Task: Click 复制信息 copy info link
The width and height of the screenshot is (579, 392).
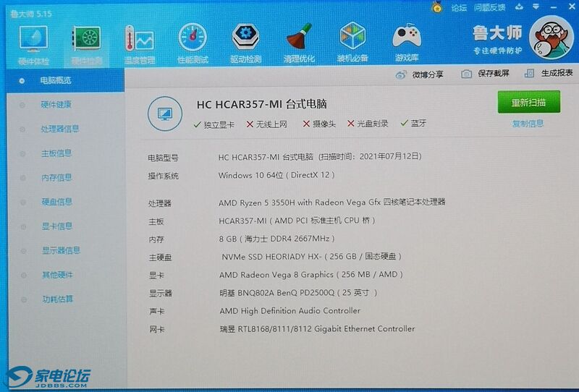Action: click(528, 124)
